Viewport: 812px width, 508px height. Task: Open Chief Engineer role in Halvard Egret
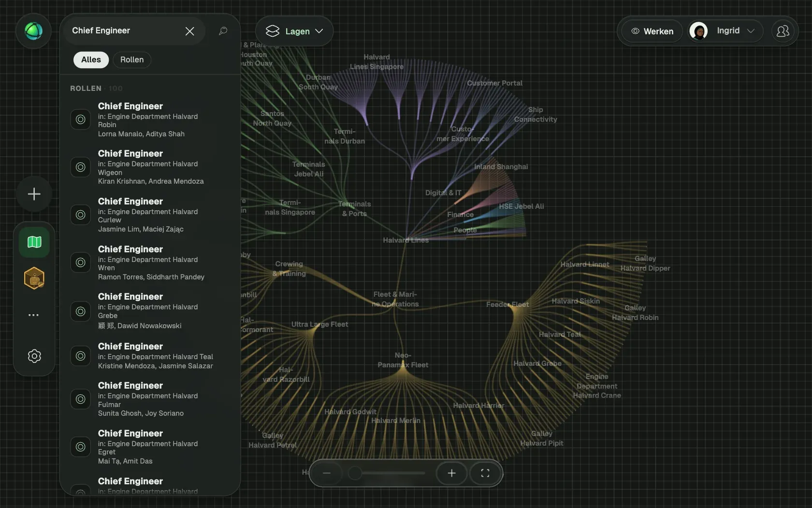[x=150, y=447]
